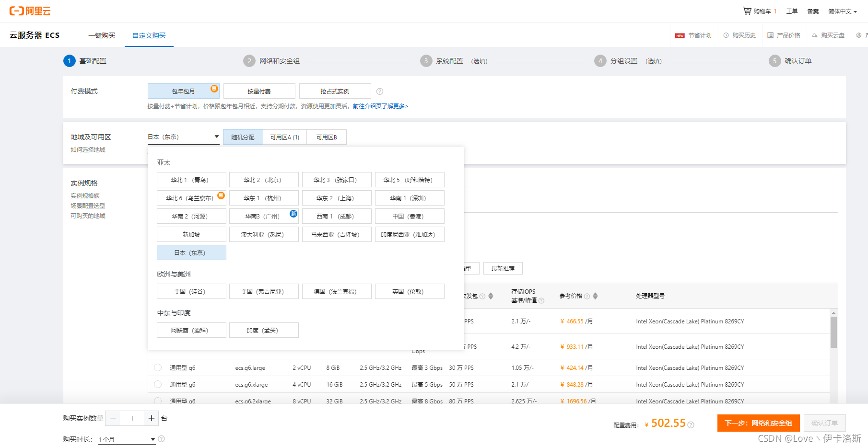Choose the 新加坡 region
Screen dimensions: 868x447
(x=191, y=234)
